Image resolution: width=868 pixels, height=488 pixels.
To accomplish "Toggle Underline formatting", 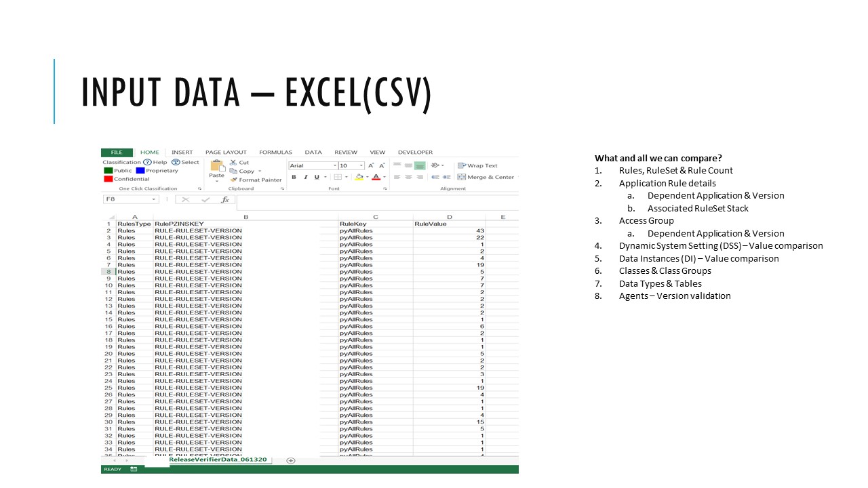I will (316, 177).
